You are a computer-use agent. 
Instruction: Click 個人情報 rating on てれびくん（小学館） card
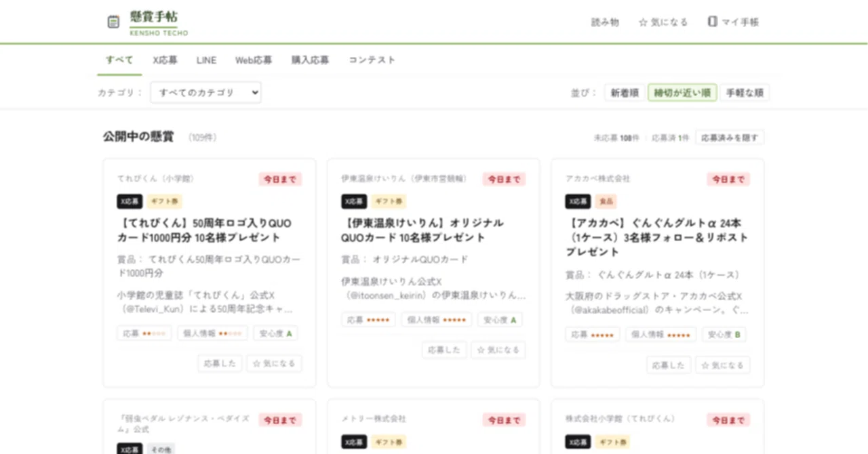(213, 333)
